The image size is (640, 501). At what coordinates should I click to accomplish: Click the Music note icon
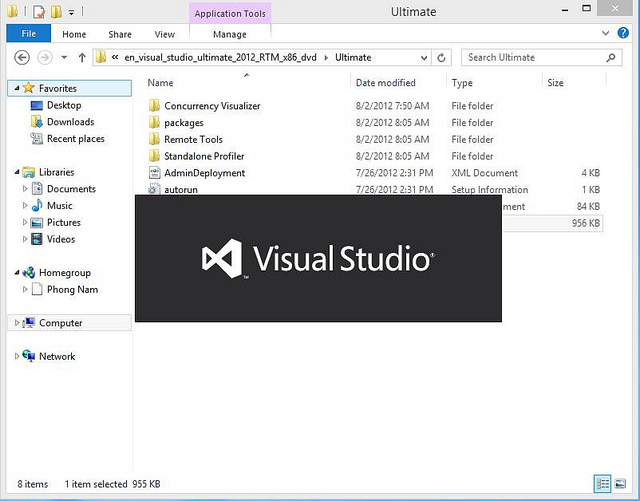[x=37, y=205]
